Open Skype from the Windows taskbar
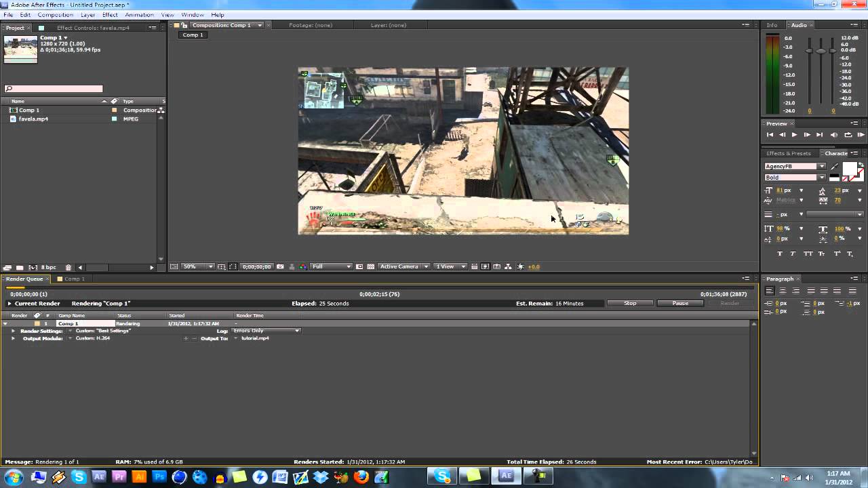Viewport: 868px width, 488px height. point(79,477)
